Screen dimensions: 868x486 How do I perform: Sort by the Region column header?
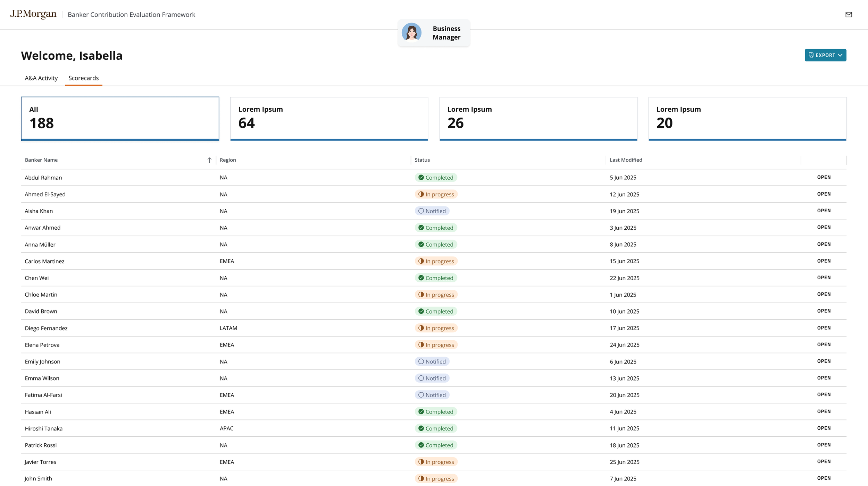point(228,160)
